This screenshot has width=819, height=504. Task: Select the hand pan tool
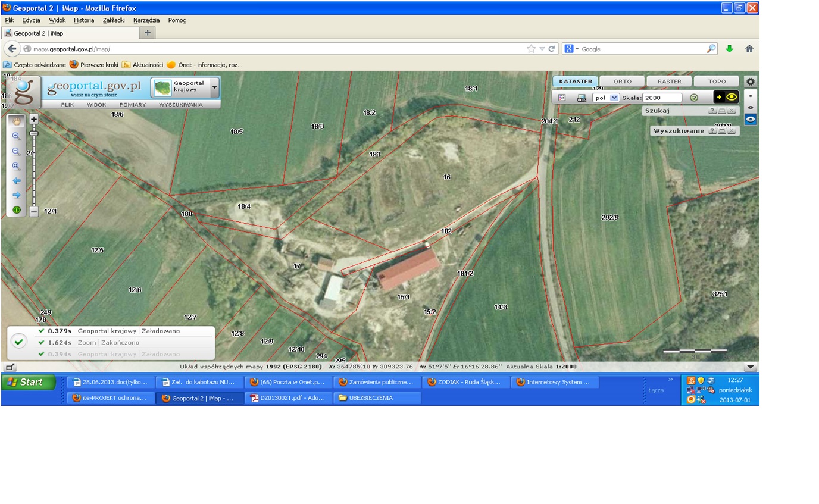(x=16, y=120)
